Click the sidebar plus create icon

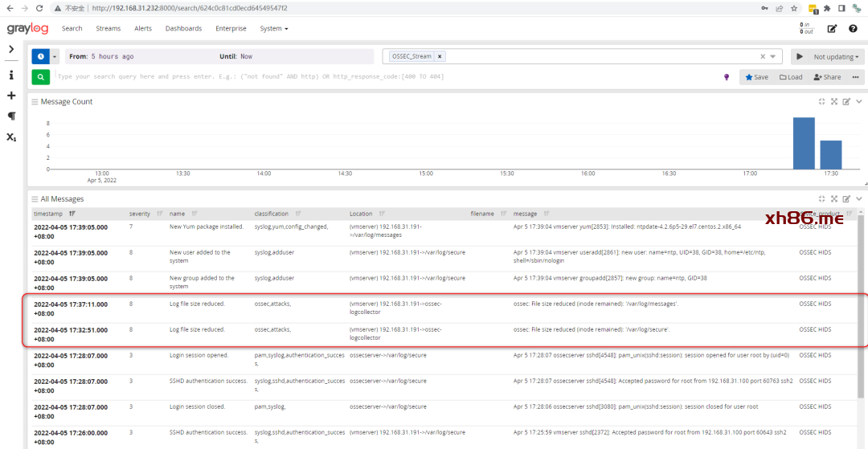point(11,96)
